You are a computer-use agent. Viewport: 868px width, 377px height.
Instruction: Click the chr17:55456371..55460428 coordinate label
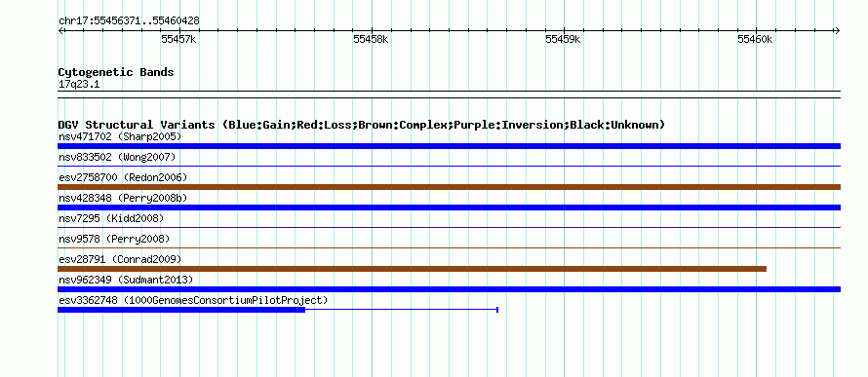tap(129, 21)
